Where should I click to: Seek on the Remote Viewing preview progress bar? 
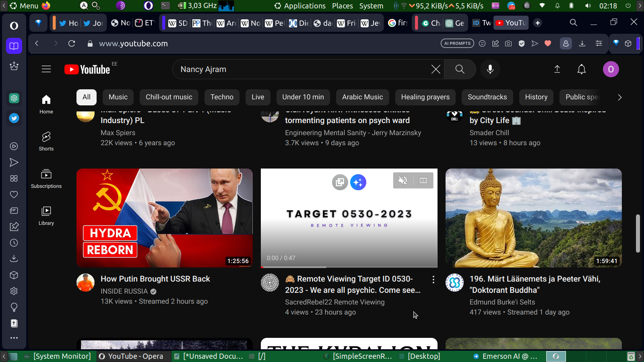(x=349, y=267)
